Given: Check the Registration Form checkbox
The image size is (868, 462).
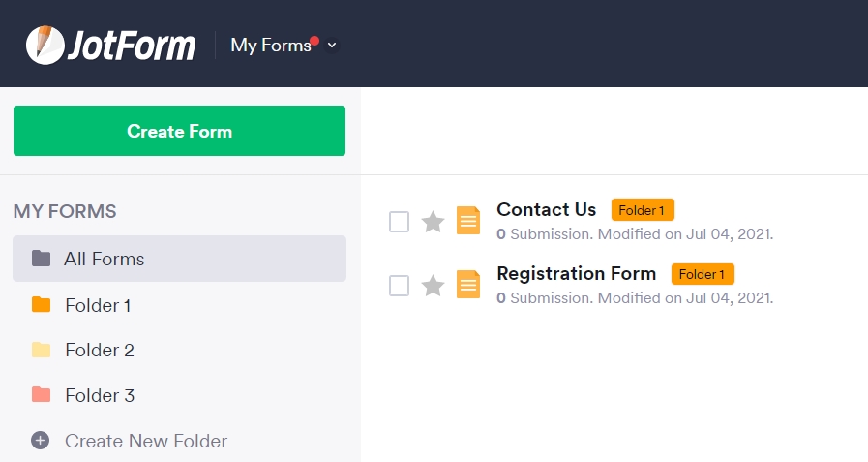Looking at the screenshot, I should [x=399, y=286].
